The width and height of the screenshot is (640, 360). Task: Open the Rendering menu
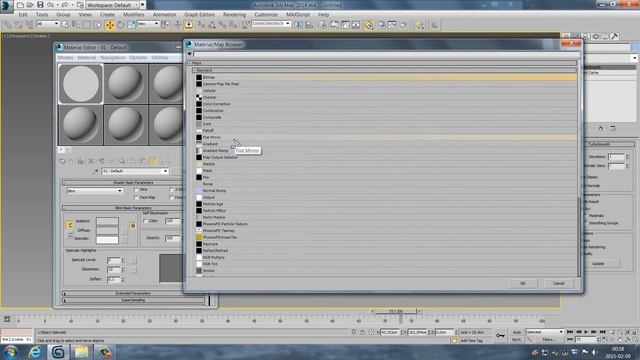234,14
